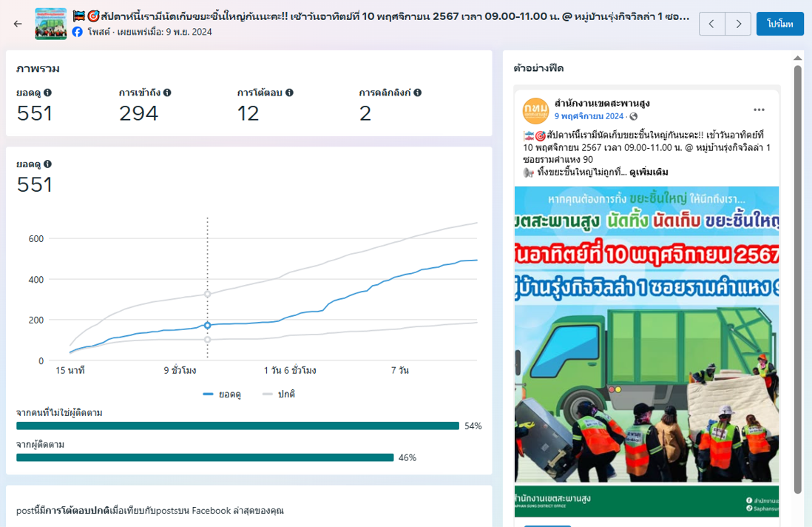
Task: Click the 9 ชั่วโมง axis label
Action: click(180, 371)
